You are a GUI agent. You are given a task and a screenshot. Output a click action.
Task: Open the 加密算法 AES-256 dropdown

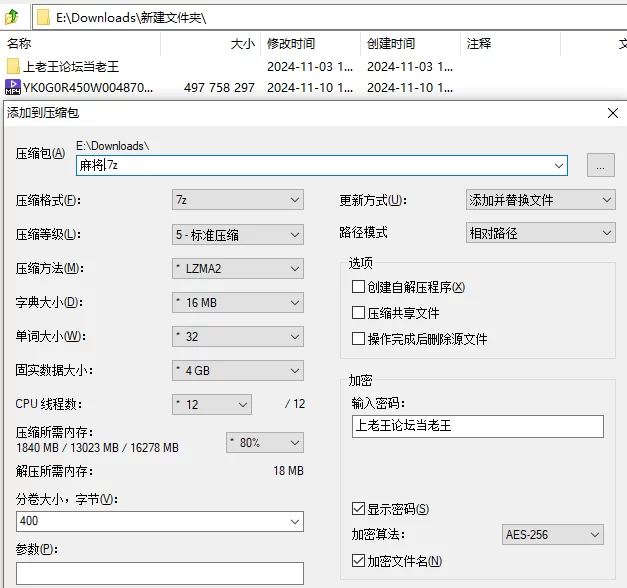pos(553,534)
